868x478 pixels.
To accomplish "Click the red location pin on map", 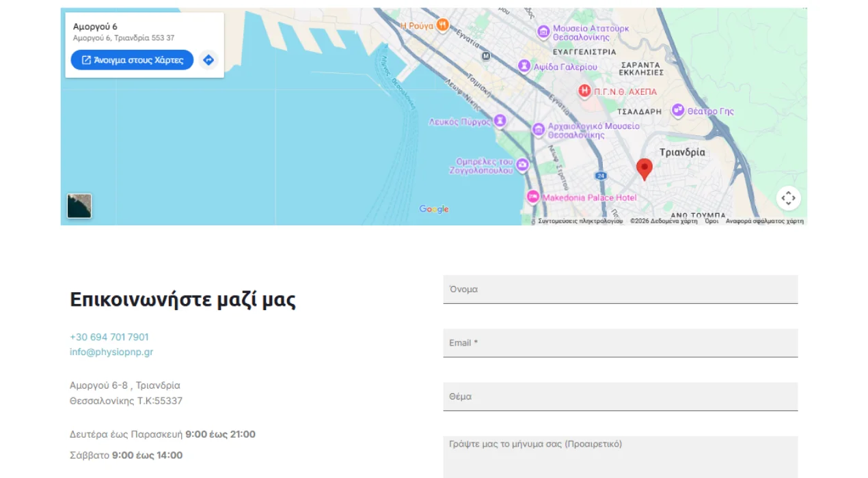I will [x=644, y=169].
